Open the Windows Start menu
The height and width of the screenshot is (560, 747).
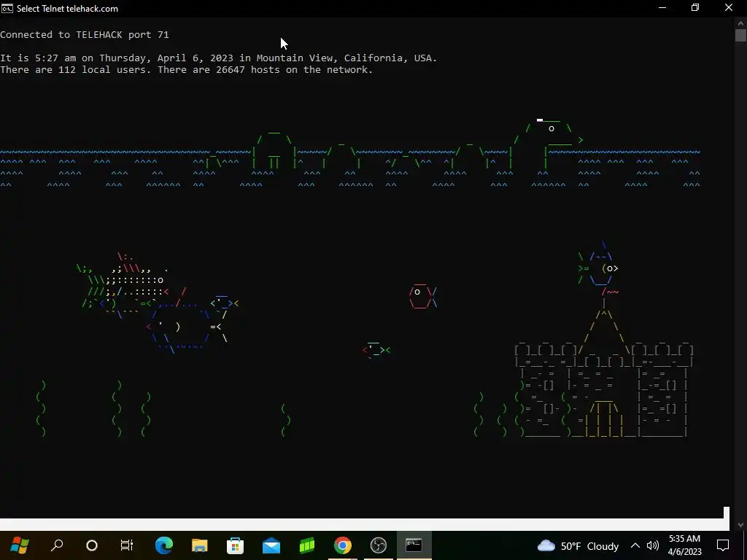[x=20, y=545]
